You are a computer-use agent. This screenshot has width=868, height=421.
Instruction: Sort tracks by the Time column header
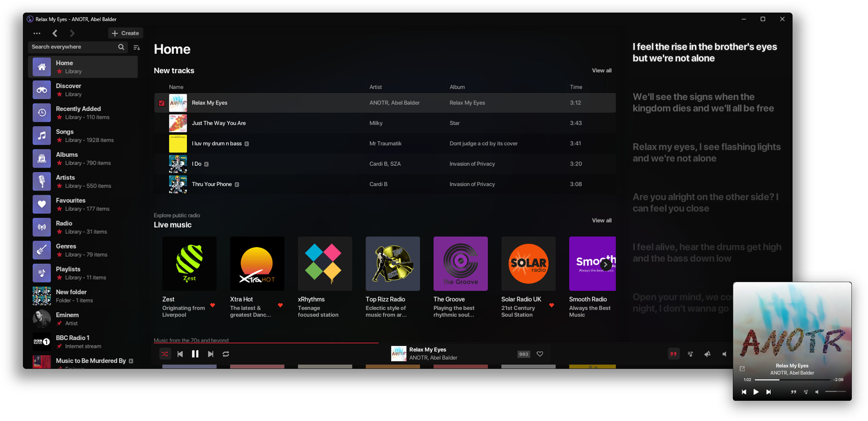pos(576,87)
